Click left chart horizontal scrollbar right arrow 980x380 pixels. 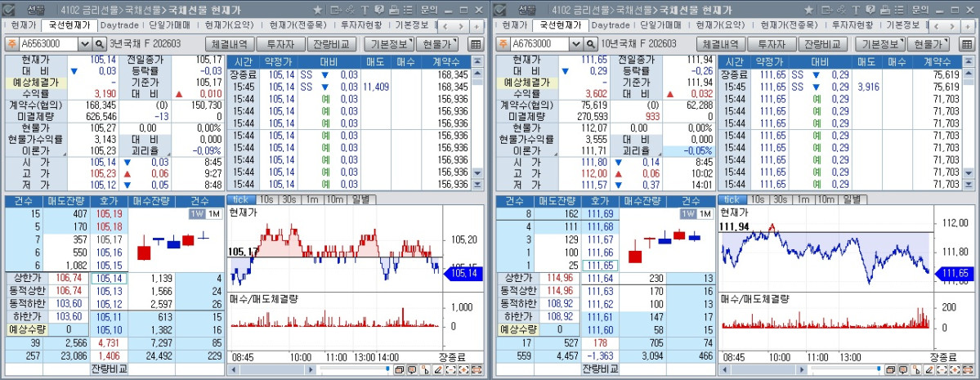click(311, 370)
